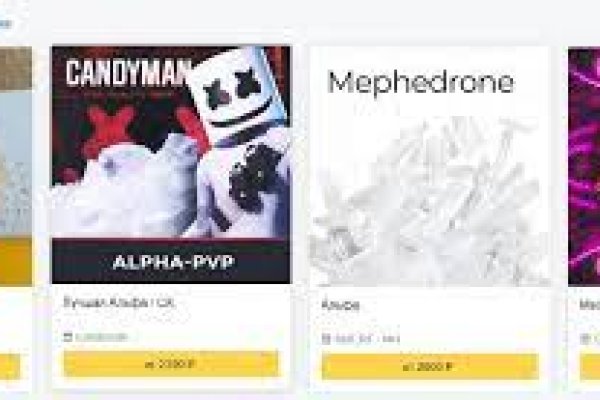Image resolution: width=600 pixels, height=400 pixels.
Task: Click the Mephedrone heading inside the white thumbnail
Action: pyautogui.click(x=421, y=82)
